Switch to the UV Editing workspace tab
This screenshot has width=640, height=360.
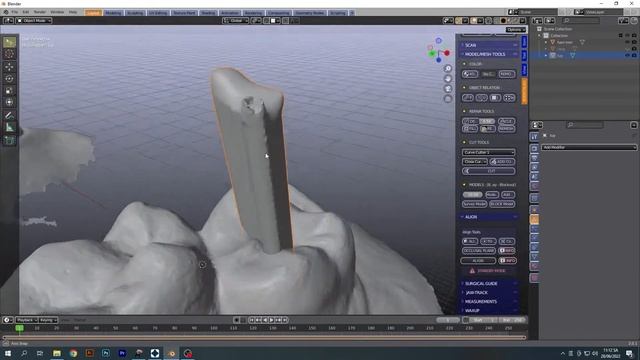158,13
